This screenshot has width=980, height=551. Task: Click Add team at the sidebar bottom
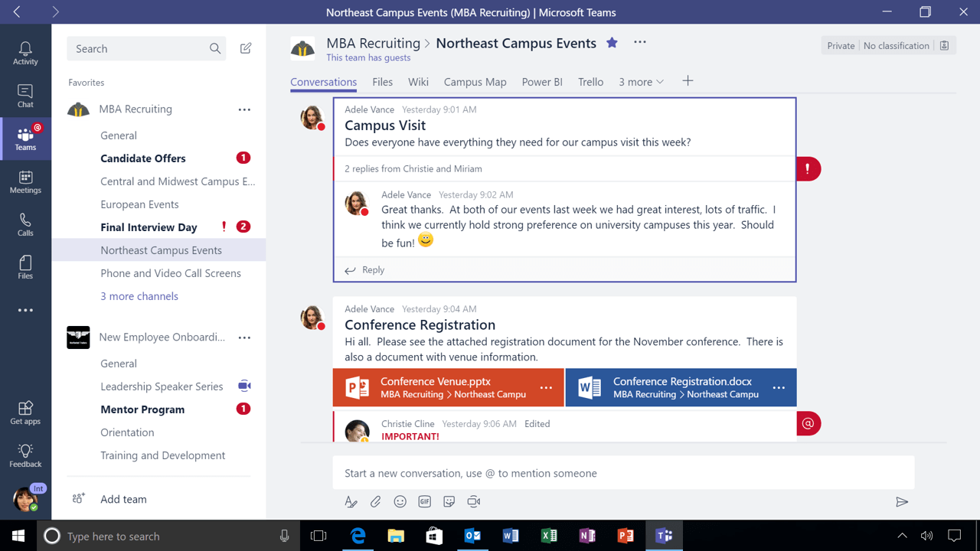(x=123, y=499)
